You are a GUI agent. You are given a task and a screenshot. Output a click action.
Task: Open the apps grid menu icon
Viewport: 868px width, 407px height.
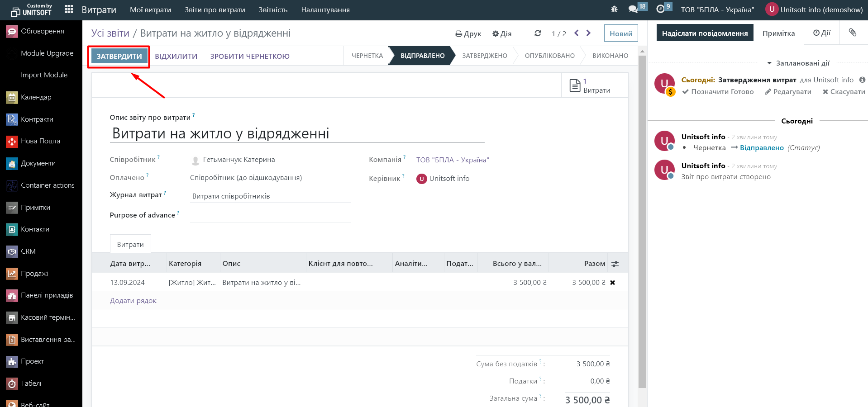69,9
